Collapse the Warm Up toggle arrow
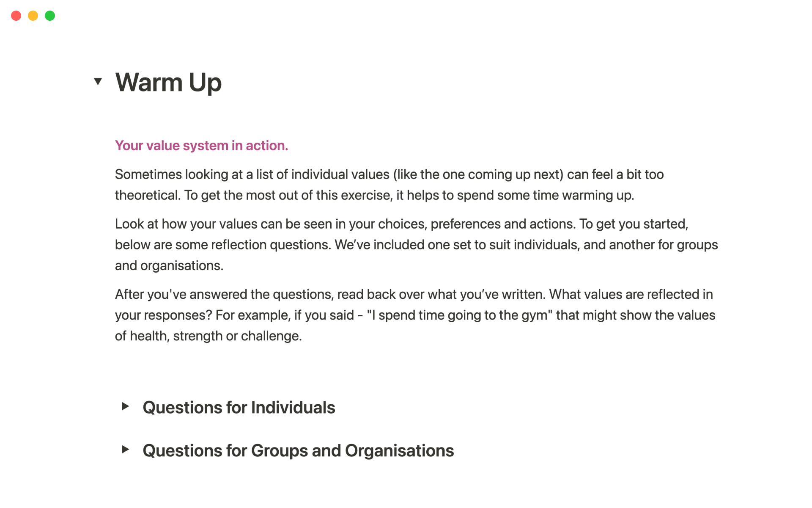 tap(98, 81)
